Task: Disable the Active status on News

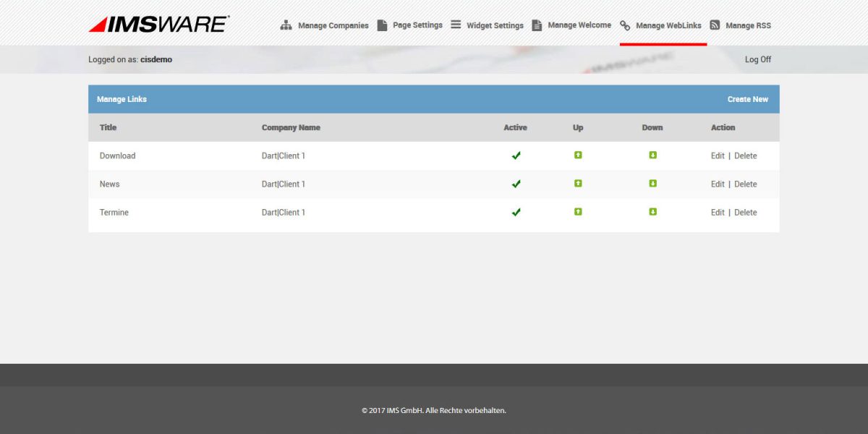Action: [x=516, y=184]
